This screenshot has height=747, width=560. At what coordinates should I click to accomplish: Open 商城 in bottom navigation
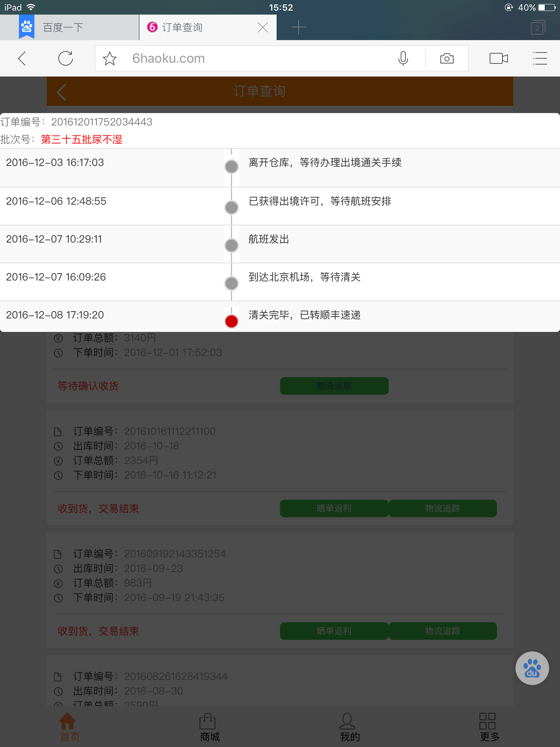coord(210,727)
